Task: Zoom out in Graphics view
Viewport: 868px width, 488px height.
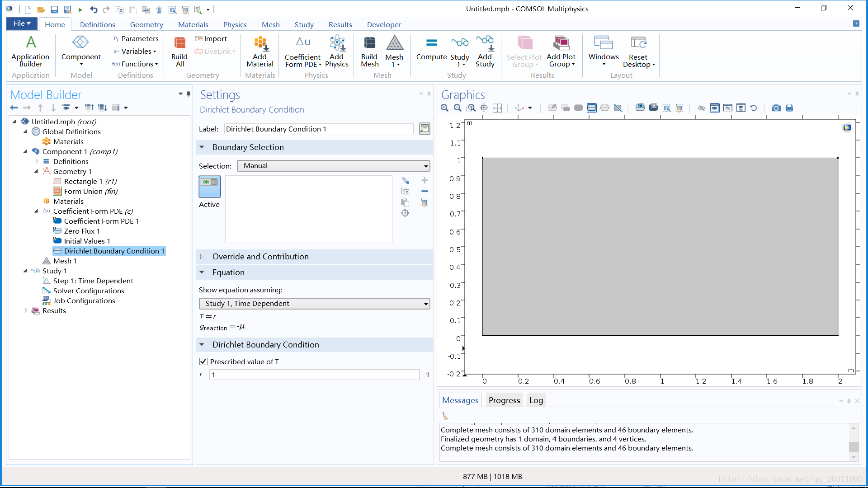Action: point(458,108)
